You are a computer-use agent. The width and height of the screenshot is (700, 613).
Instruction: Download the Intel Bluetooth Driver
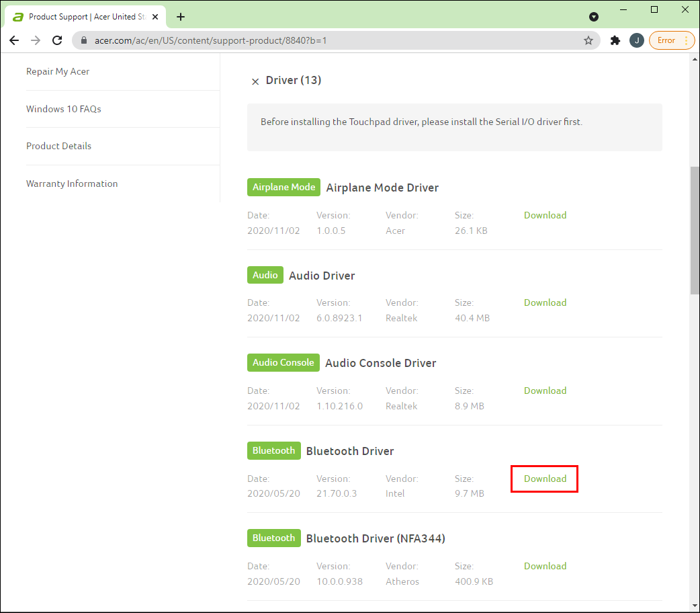(x=545, y=479)
